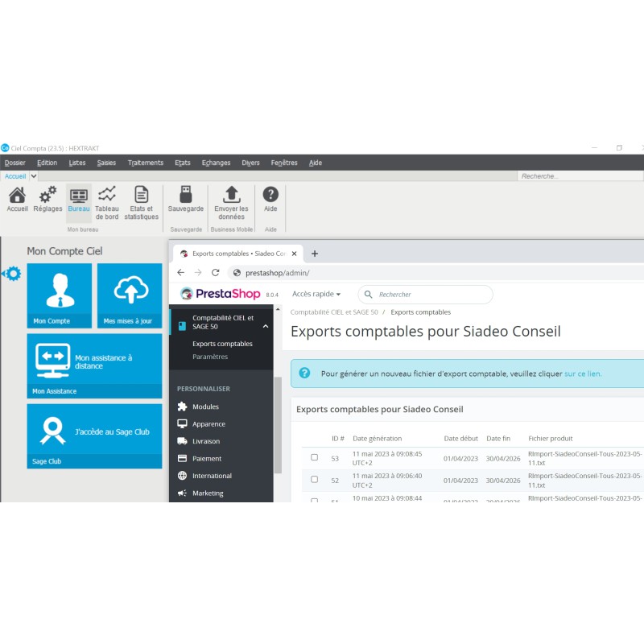This screenshot has height=644, width=644.
Task: Click the Exports comptables breadcrumb
Action: click(x=420, y=312)
